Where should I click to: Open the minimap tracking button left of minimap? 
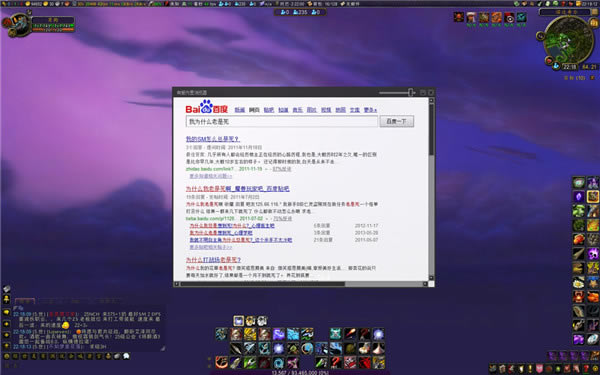click(x=540, y=36)
